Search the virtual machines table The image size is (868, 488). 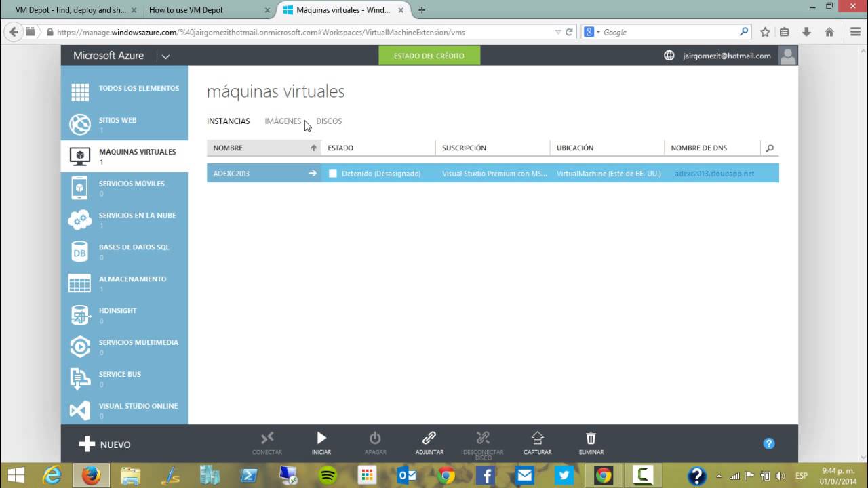coord(769,148)
